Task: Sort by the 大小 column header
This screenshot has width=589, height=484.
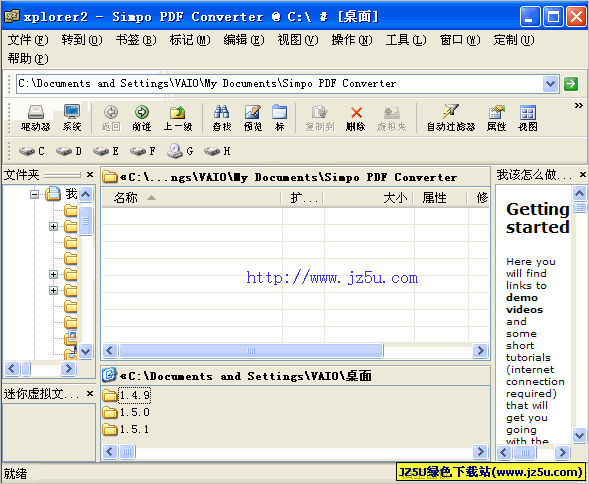Action: [x=368, y=197]
